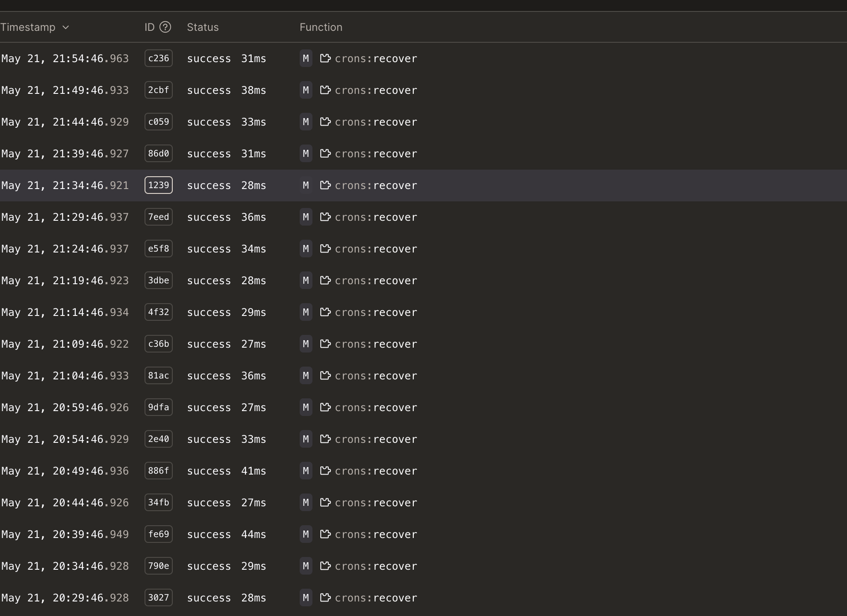Click the cron icon in the 7eed row
This screenshot has height=616, width=847.
click(x=325, y=217)
